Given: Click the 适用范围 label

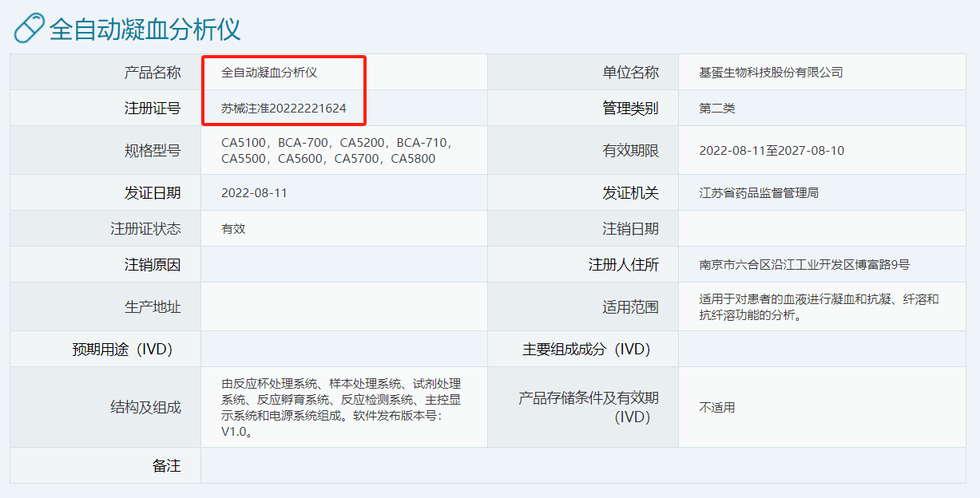Looking at the screenshot, I should pos(630,307).
